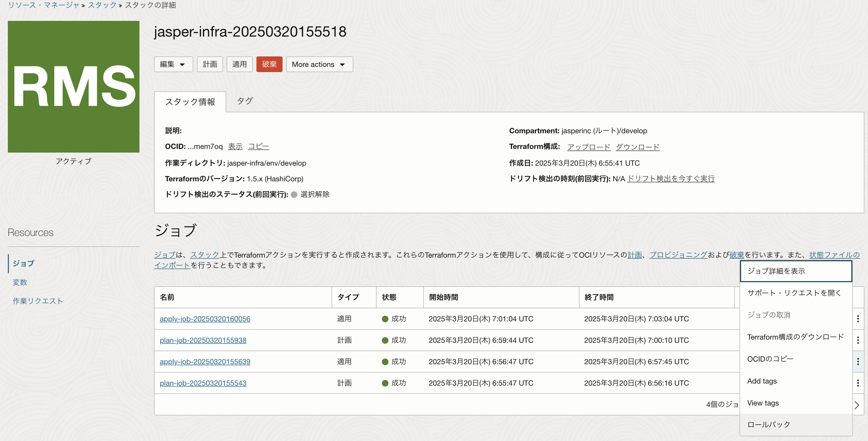Switch to the タグ tab
868x441 pixels.
(245, 101)
